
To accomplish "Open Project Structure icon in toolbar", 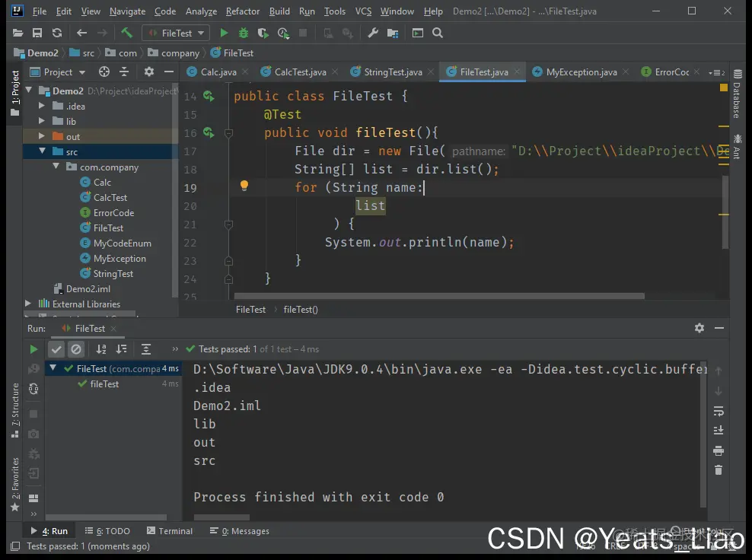I will click(x=393, y=33).
